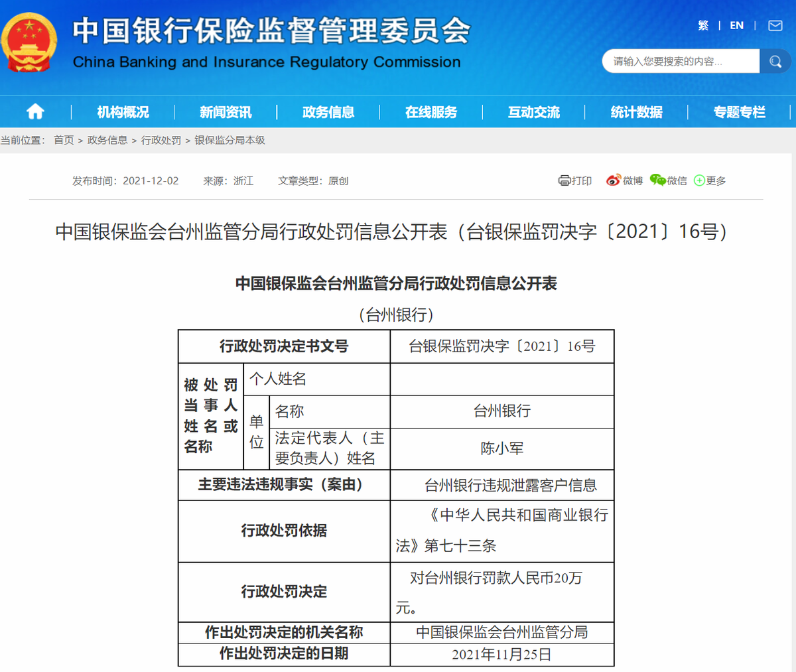Click the 被处罚当事人姓名或名称 cell
Viewport: 796px width, 672px height.
(x=211, y=416)
